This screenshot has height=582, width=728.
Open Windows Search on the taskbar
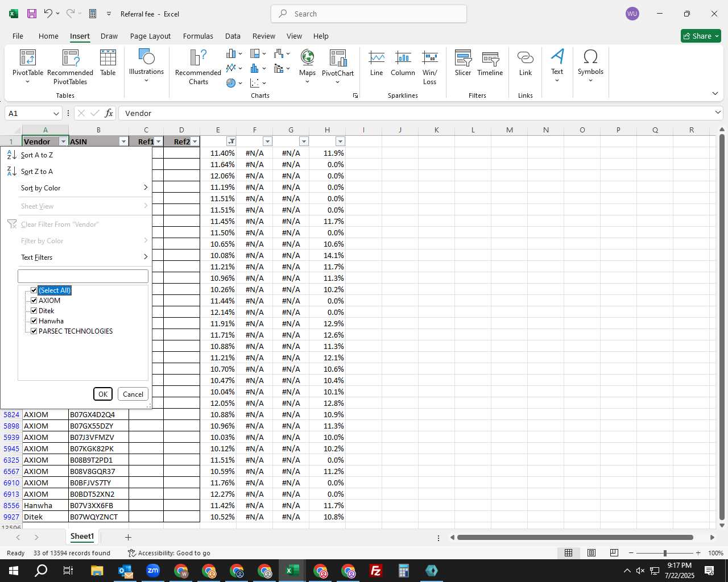(41, 571)
